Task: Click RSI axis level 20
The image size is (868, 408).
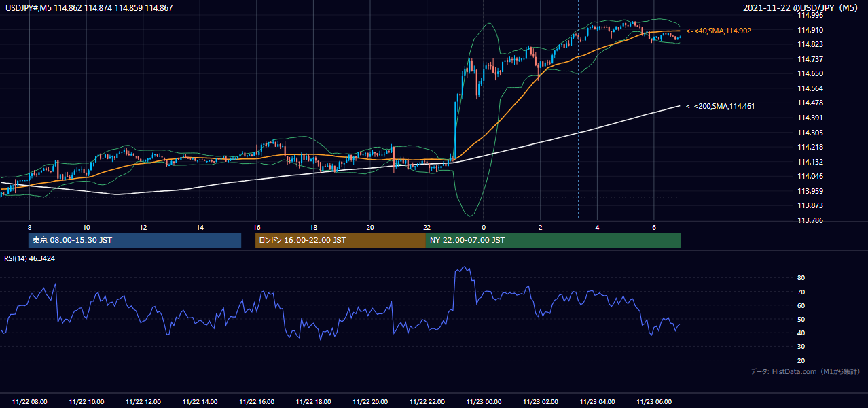Action: 801,360
